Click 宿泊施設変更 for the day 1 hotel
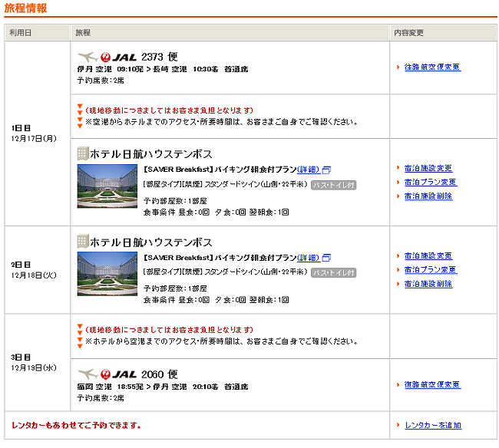The image size is (499, 448). tap(428, 169)
